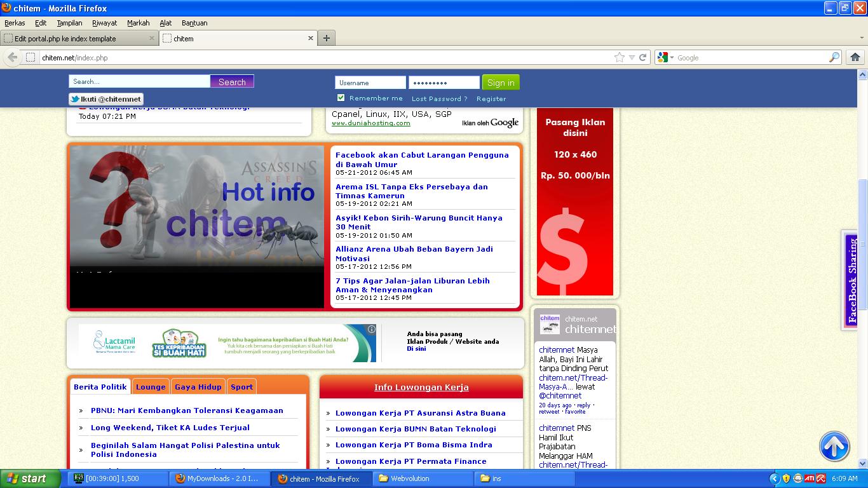Open the AdChoices info icon on banner
868x488 pixels.
[371, 329]
